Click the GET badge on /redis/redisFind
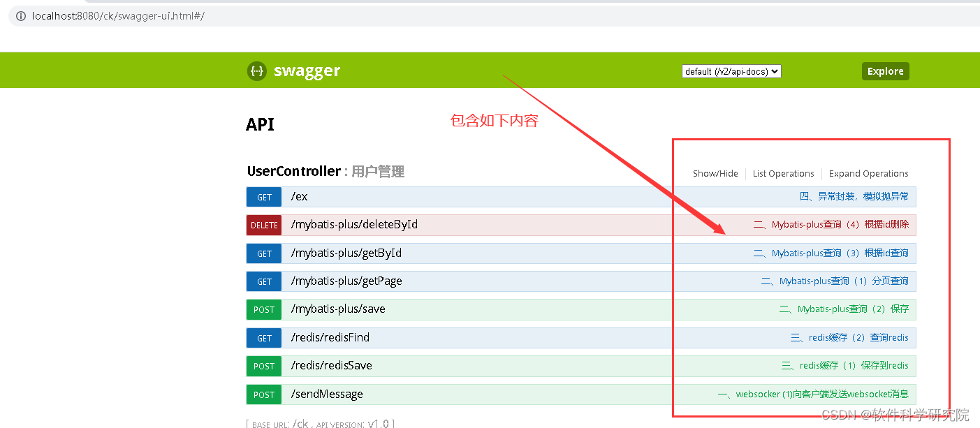The height and width of the screenshot is (428, 980). click(x=263, y=338)
